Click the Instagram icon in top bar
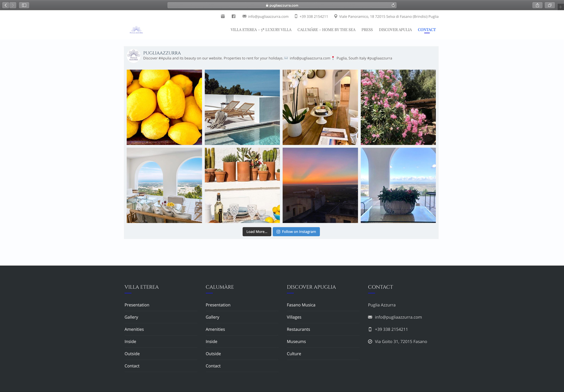The image size is (564, 392). coord(223,16)
